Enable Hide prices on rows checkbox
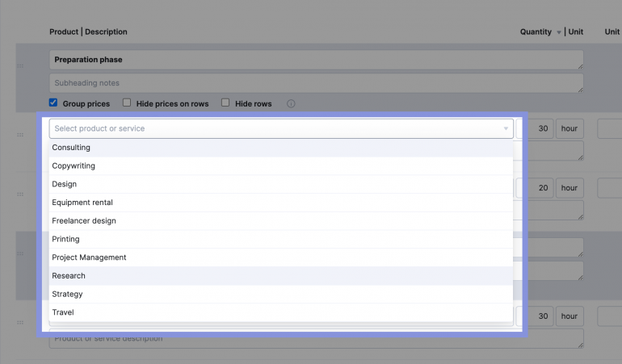Image resolution: width=622 pixels, height=364 pixels. pyautogui.click(x=127, y=103)
